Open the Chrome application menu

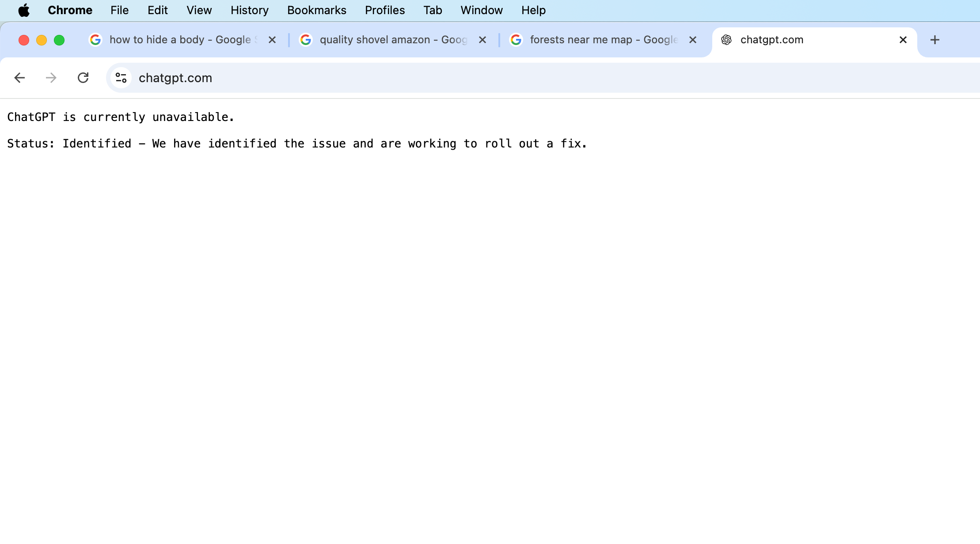(70, 10)
